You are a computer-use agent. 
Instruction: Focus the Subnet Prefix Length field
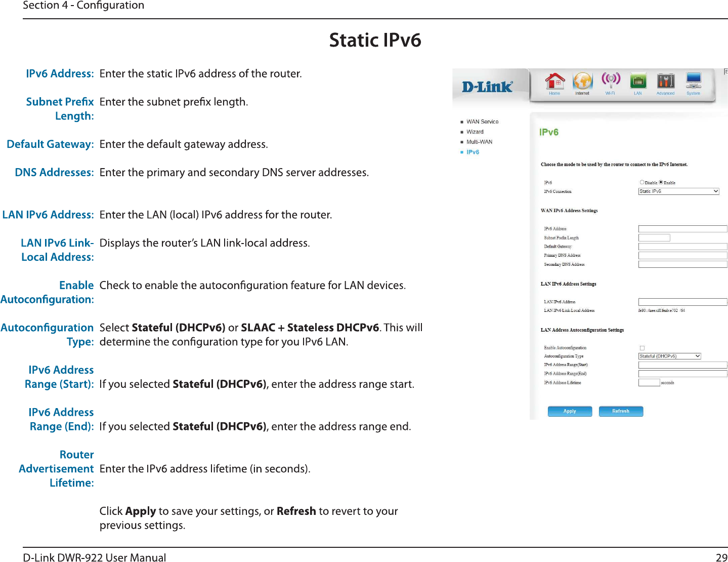[654, 237]
